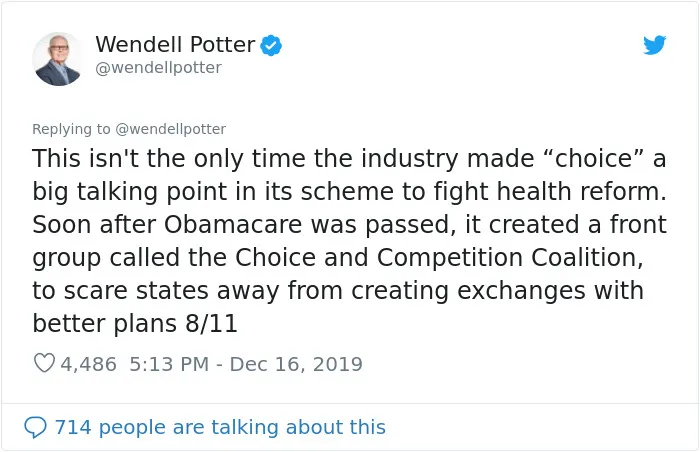Viewport: 700px width, 452px height.
Task: Follow the @wendellpotter mention in Replying to
Action: [x=171, y=129]
